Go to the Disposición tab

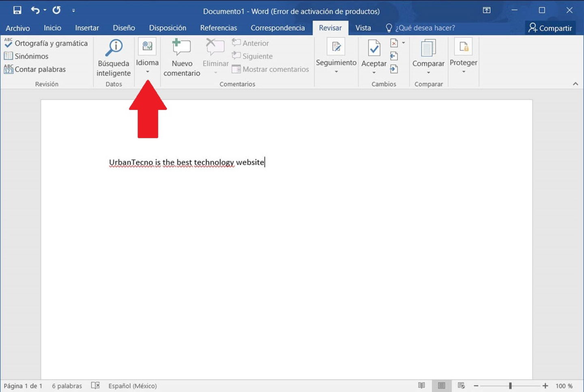tap(167, 28)
